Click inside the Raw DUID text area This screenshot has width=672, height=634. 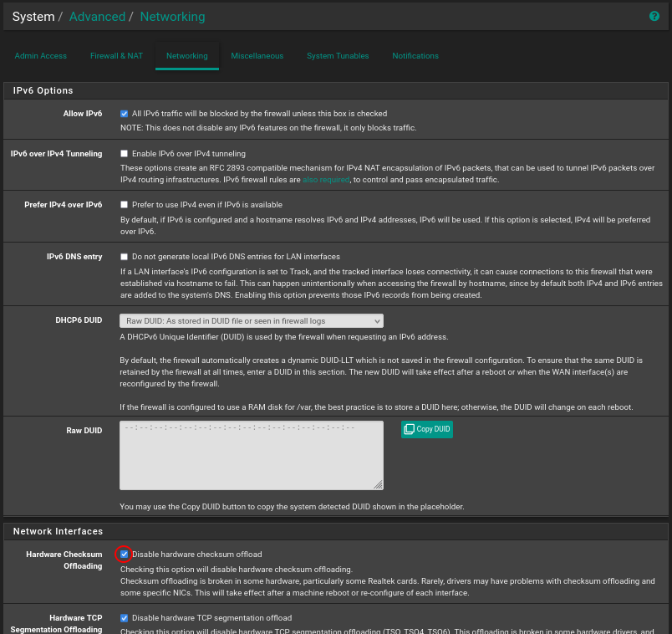pos(251,456)
